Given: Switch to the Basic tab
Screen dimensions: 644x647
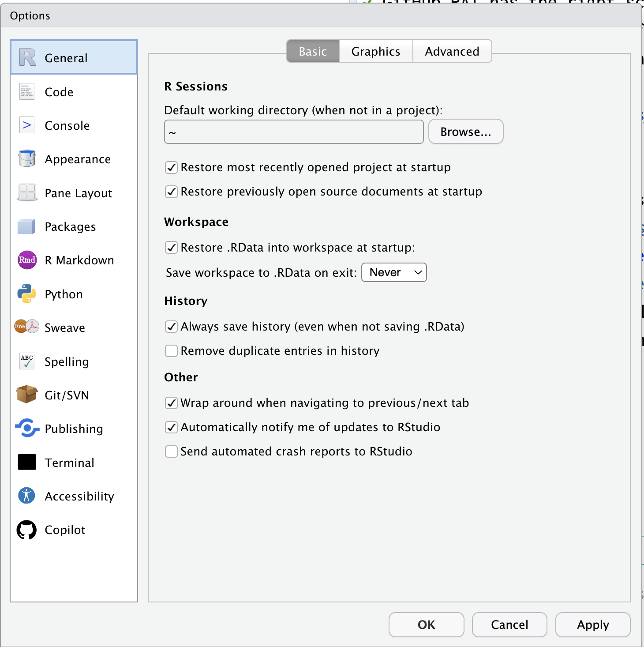Looking at the screenshot, I should tap(313, 51).
